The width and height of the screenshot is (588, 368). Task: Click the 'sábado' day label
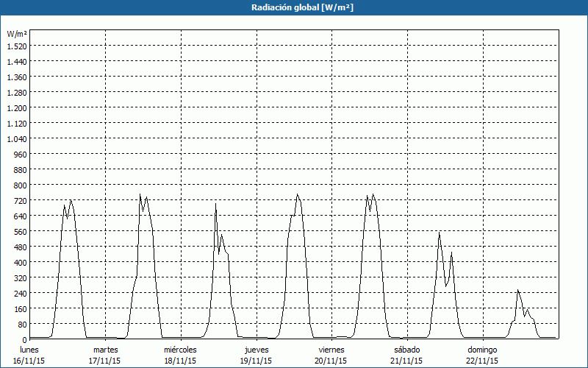pos(407,350)
